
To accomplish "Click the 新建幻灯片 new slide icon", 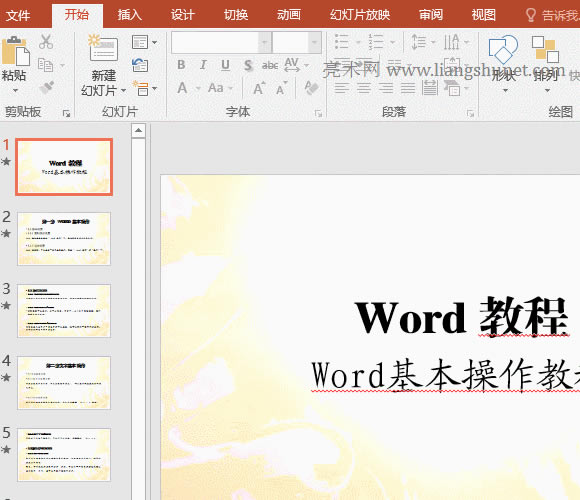I will coord(104,48).
